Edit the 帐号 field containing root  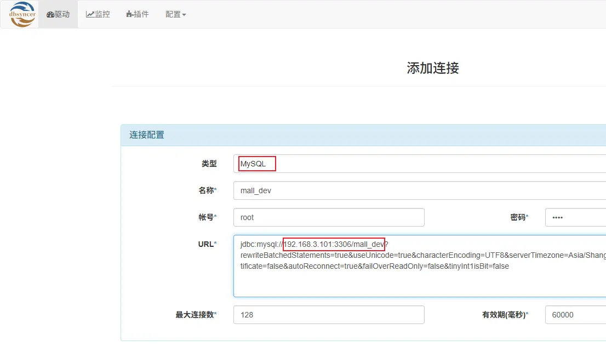point(329,217)
